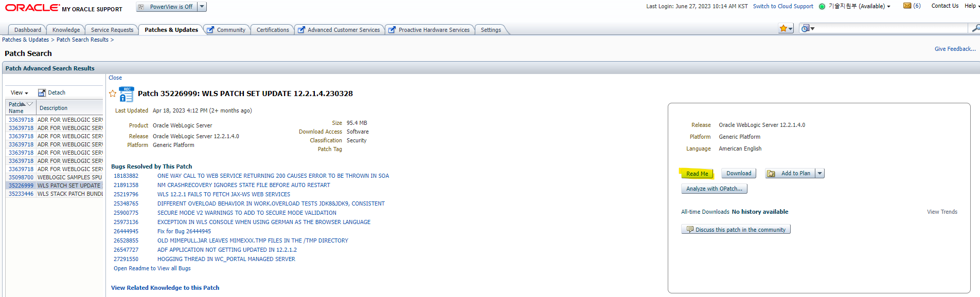The height and width of the screenshot is (297, 980).
Task: Click the WLS STACK PATCH BUNDLE description cell
Action: click(70, 194)
